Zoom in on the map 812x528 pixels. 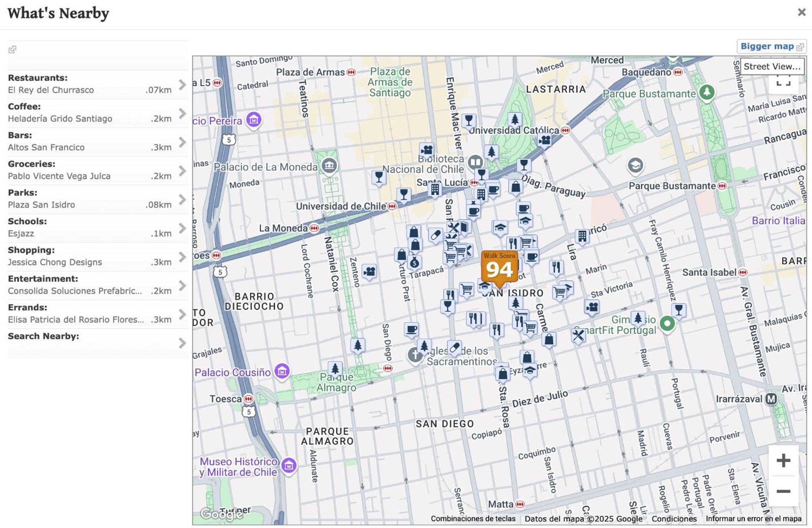click(783, 460)
